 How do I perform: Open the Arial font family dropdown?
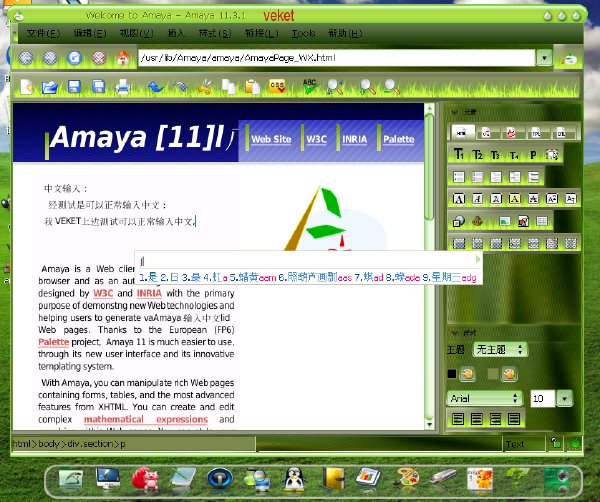484,398
